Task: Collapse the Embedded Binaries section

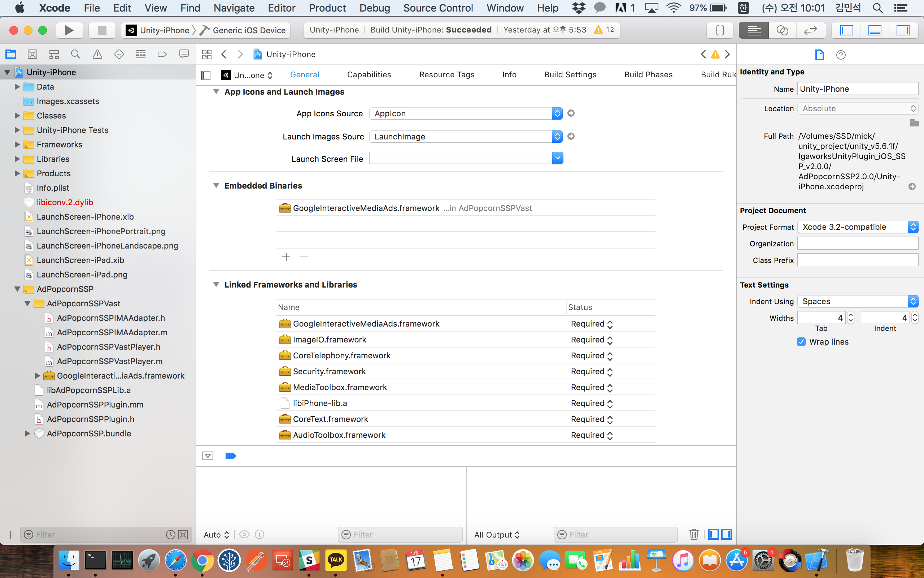Action: (x=216, y=185)
